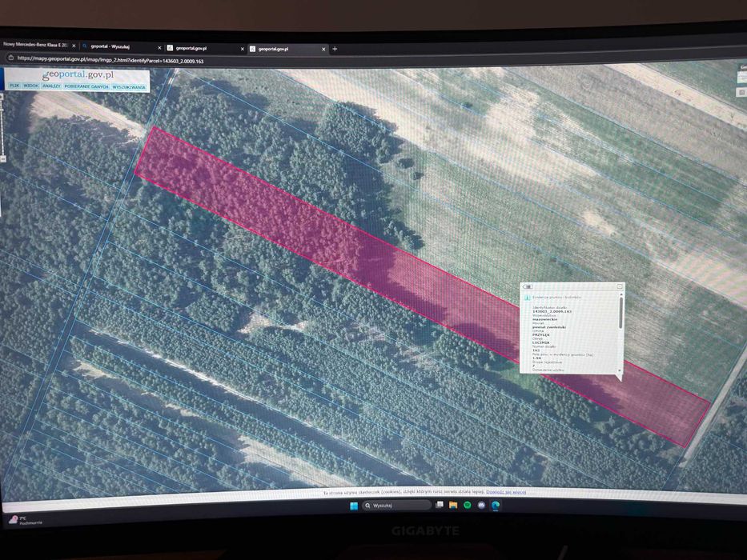Screen dimensions: 747x560
Task: Click the popup scroll-down arrow
Action: click(x=620, y=370)
